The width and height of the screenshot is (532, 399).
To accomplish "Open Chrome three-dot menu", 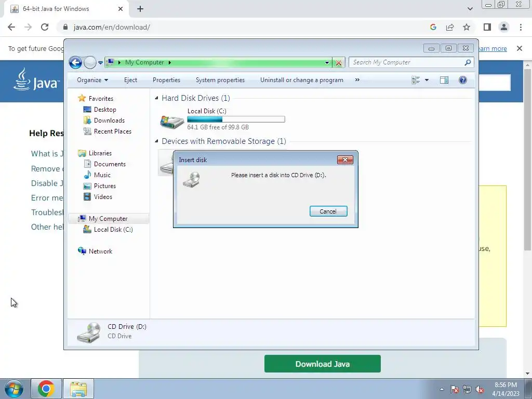I will click(x=521, y=27).
